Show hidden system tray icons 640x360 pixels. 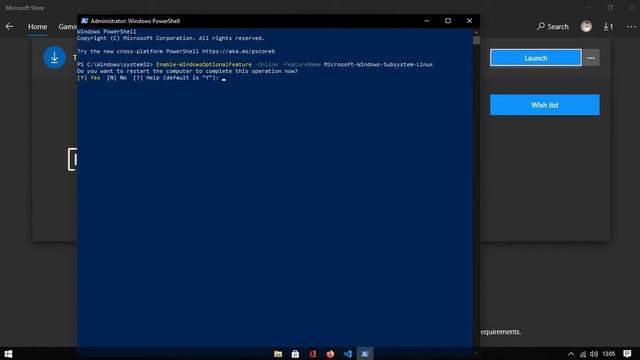571,354
